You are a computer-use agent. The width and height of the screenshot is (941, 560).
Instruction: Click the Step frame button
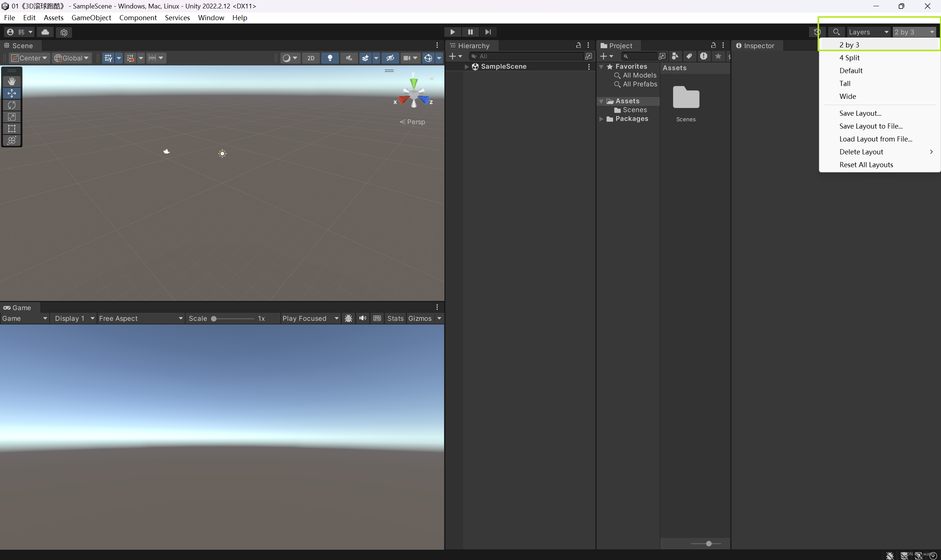(x=488, y=32)
